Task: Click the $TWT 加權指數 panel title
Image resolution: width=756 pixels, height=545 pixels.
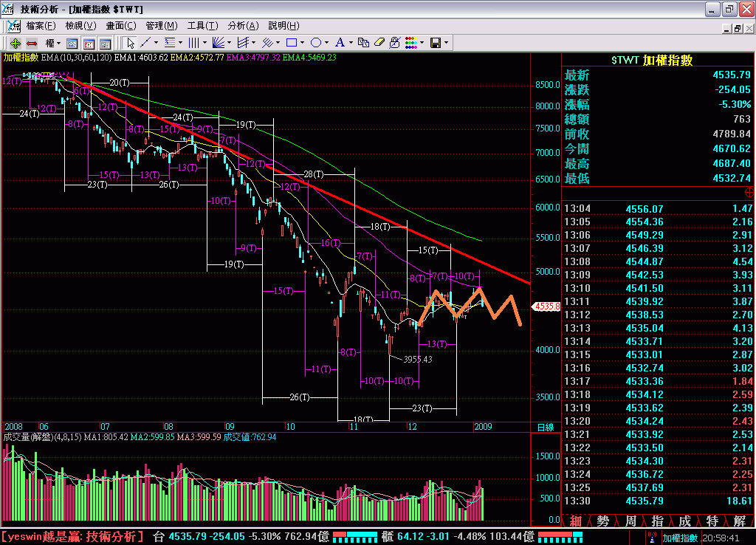Action: click(x=652, y=61)
